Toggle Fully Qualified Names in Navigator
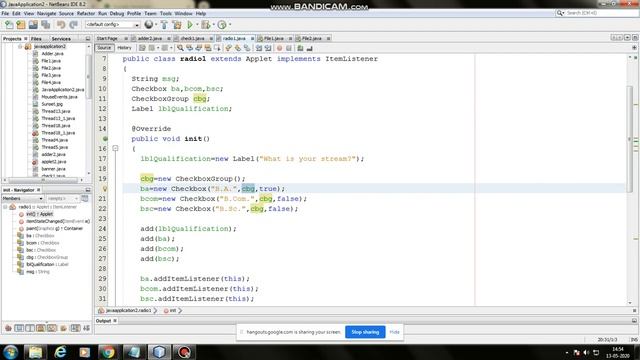The height and width of the screenshot is (360, 640). coord(64,328)
